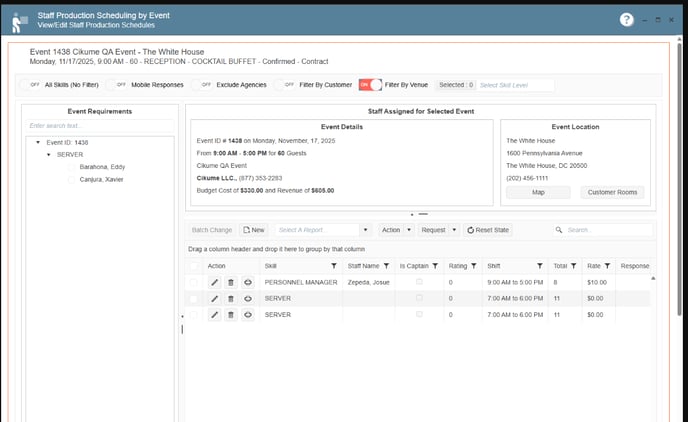Enable the Exclude Agencies toggle
The image size is (688, 422).
tap(205, 85)
